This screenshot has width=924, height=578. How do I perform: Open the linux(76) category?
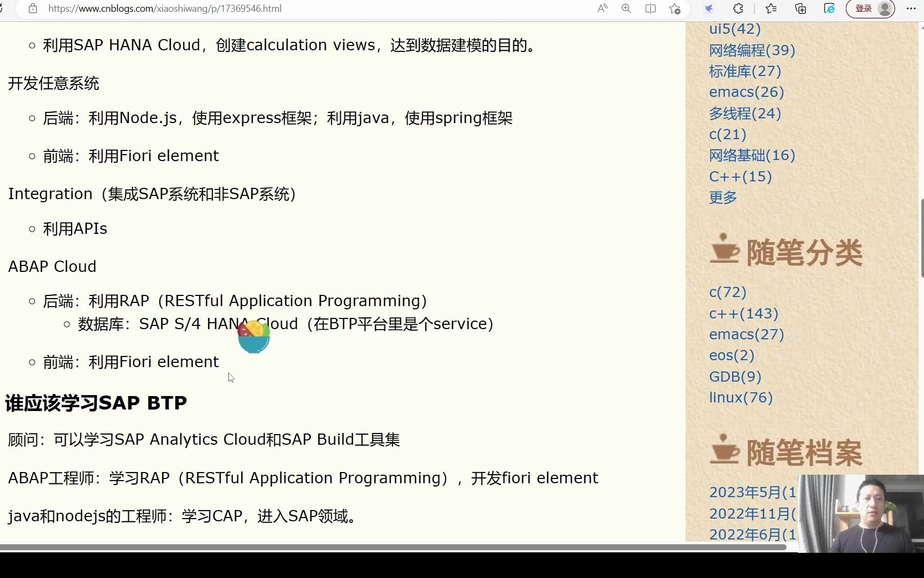tap(741, 398)
